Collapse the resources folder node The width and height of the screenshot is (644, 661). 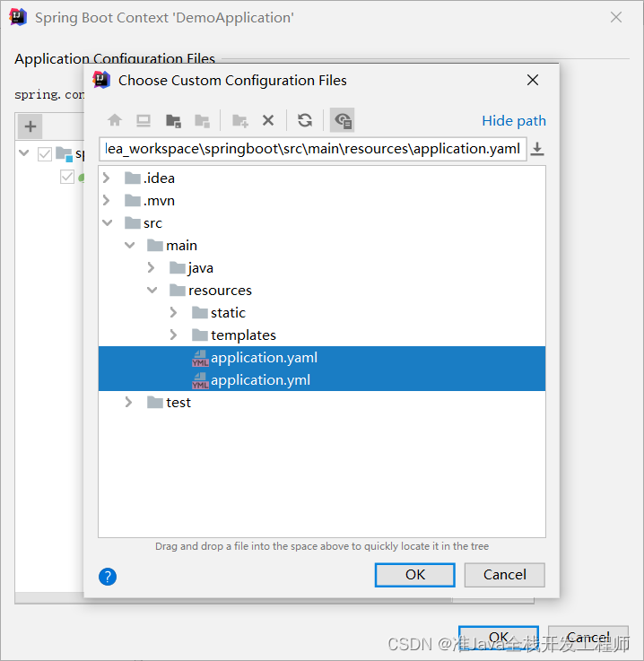(152, 290)
